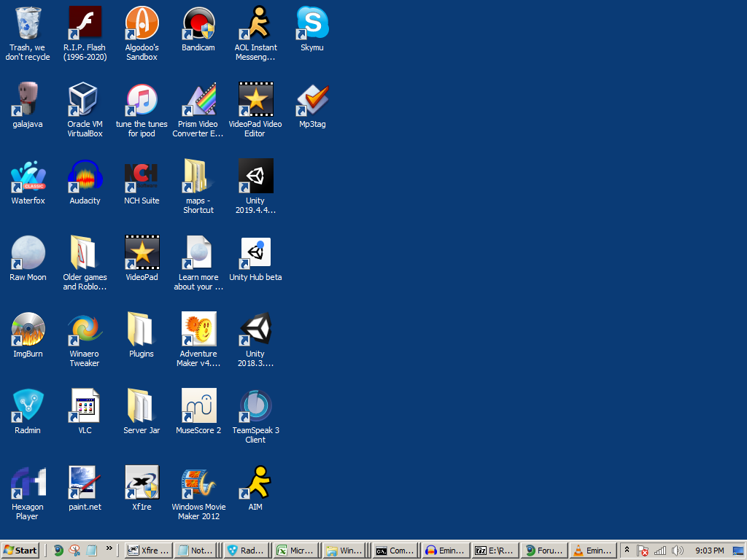Switch to the Xfire taskbar window
This screenshot has width=747, height=560.
point(148,551)
